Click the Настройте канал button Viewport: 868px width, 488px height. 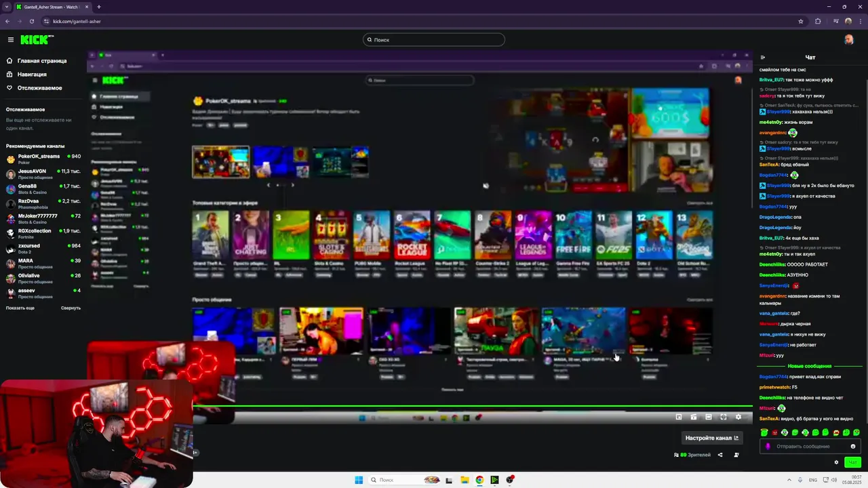click(x=711, y=438)
